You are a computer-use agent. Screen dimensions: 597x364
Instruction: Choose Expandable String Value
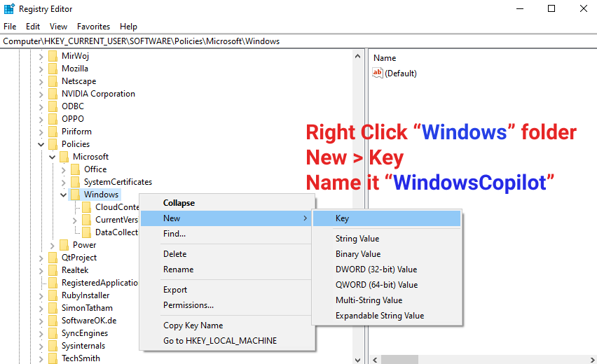[387, 316]
